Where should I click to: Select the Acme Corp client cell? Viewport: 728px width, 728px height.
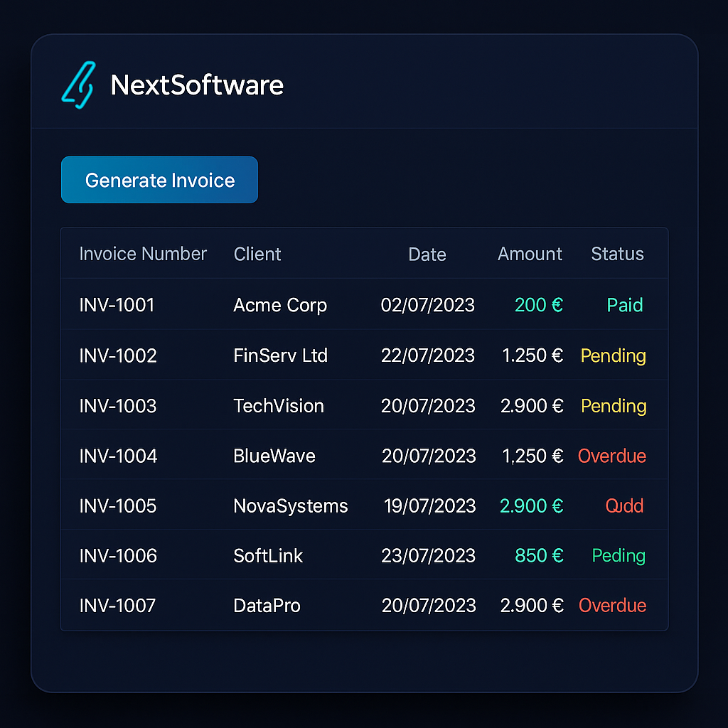[280, 305]
